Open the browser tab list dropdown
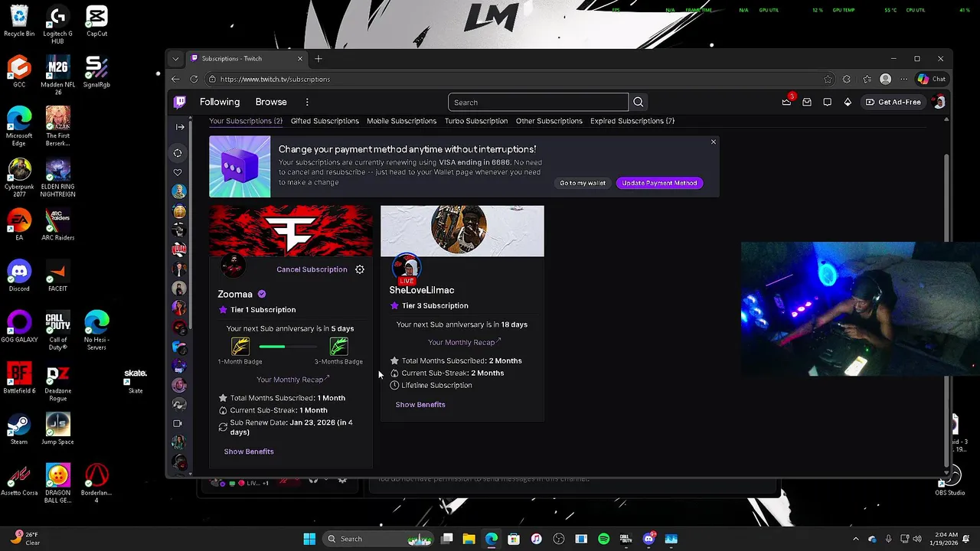Viewport: 980px width, 551px height. [x=175, y=59]
